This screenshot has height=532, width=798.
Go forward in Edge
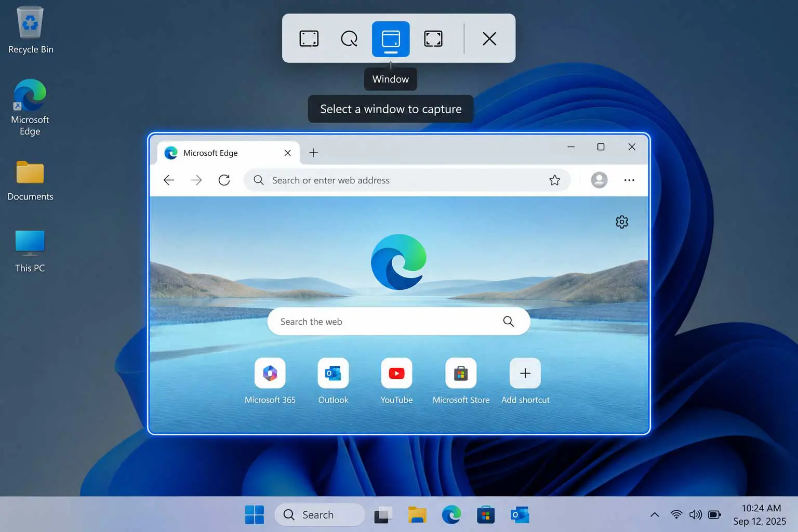coord(196,180)
